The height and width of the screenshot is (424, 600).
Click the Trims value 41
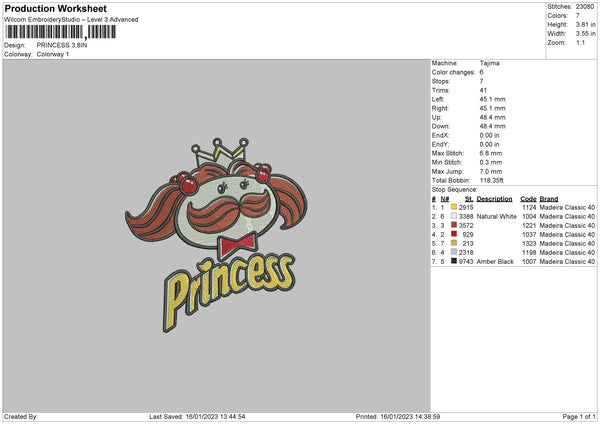[483, 90]
